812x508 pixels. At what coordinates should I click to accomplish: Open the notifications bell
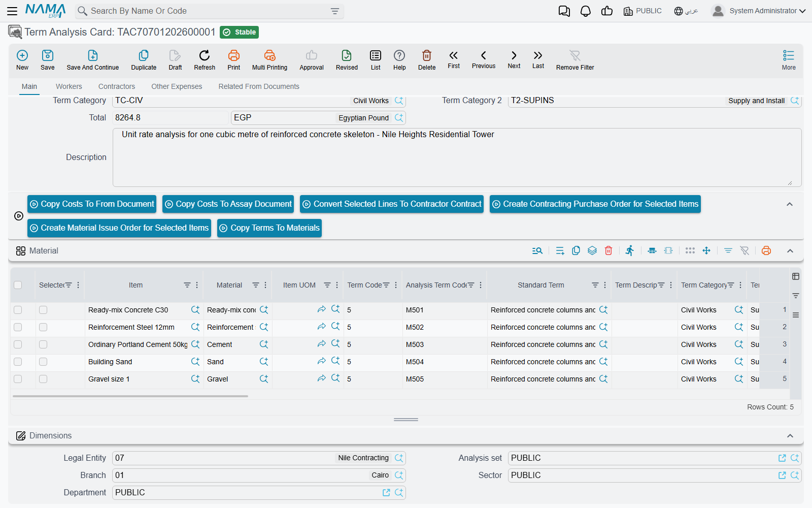point(586,11)
